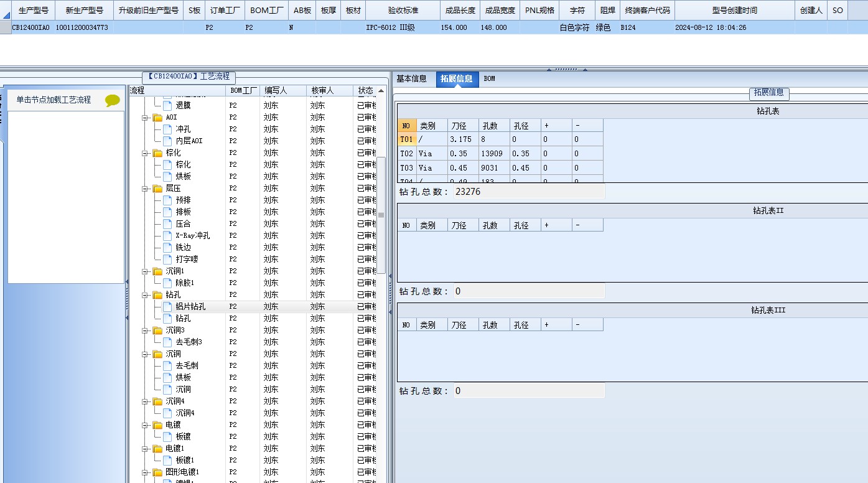Select the T03 cell in 钻孔表
This screenshot has height=483, width=868.
407,168
